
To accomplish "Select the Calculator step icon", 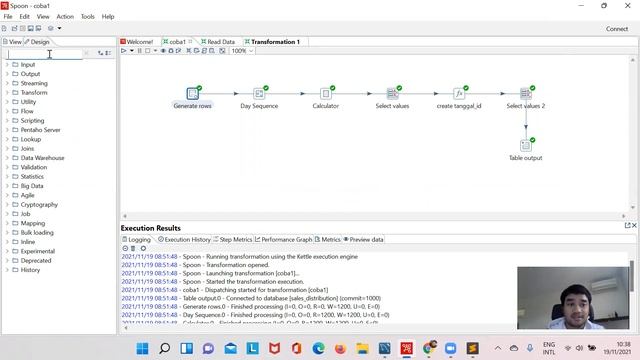I will (x=326, y=93).
